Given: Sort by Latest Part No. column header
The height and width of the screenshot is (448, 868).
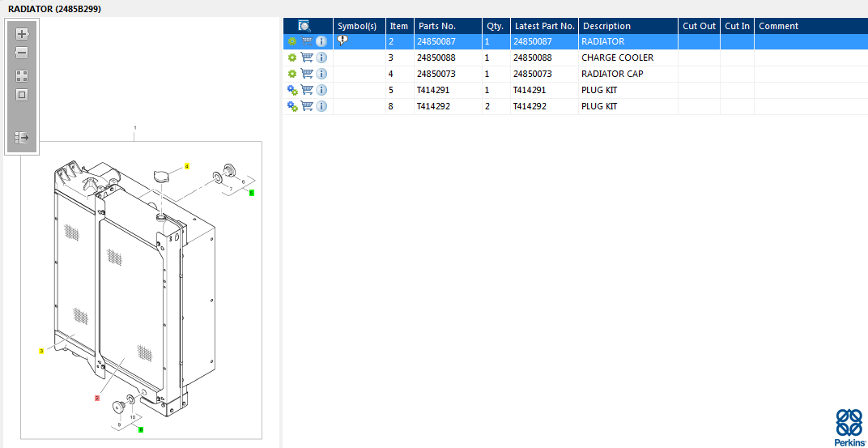Looking at the screenshot, I should 544,26.
